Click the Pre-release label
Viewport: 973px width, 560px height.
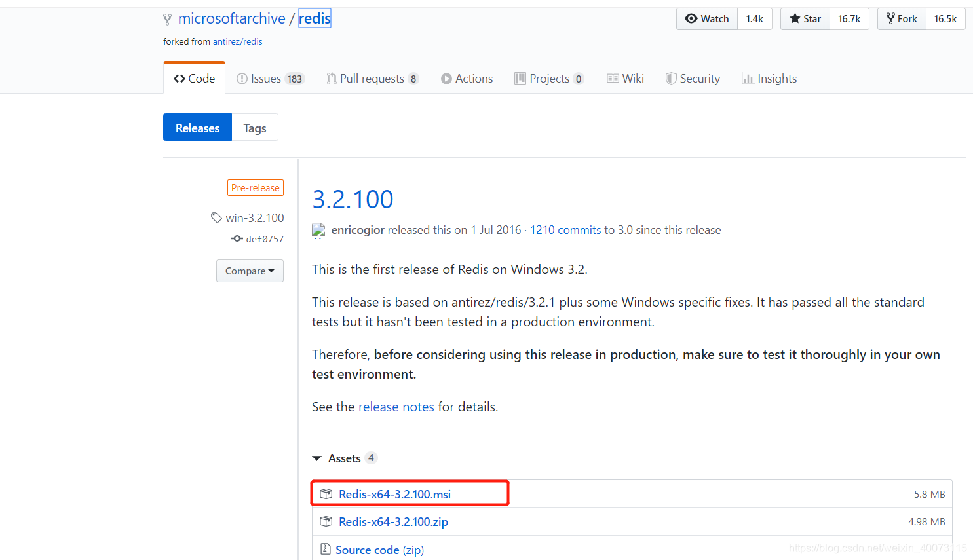[256, 188]
